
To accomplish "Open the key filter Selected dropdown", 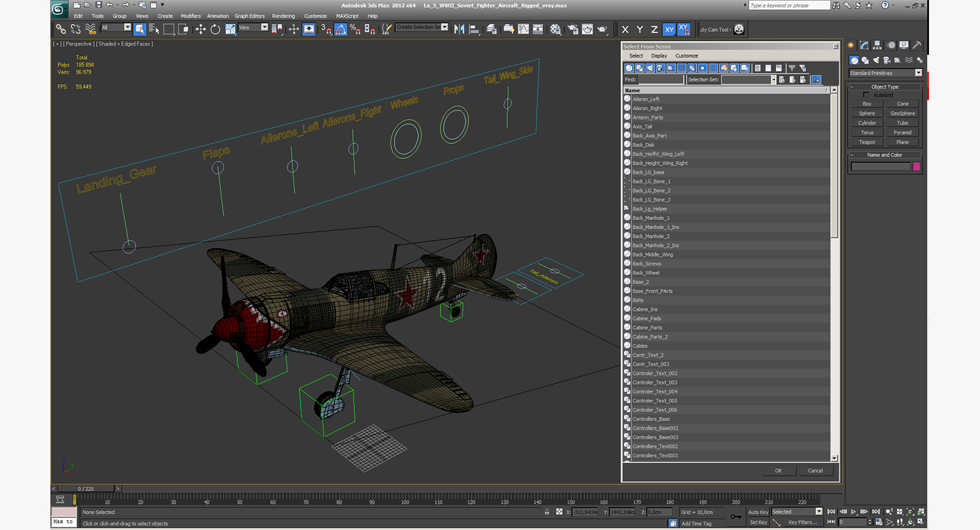I will pyautogui.click(x=819, y=511).
